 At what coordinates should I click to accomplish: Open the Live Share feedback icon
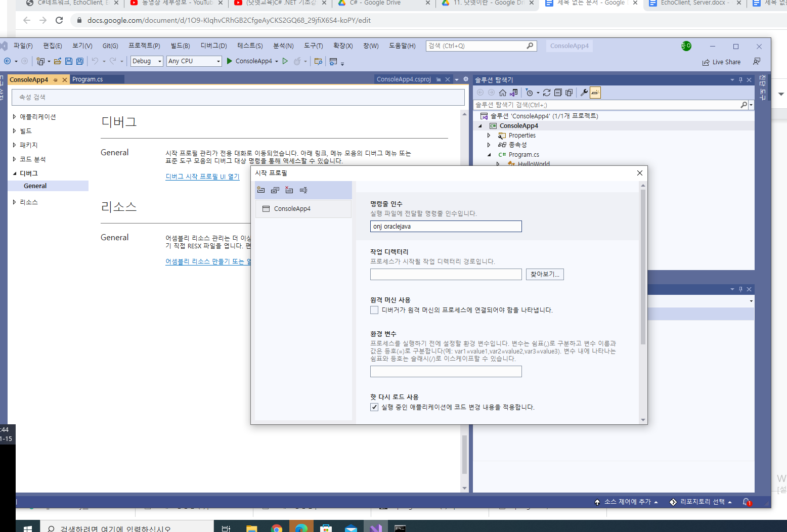pos(757,61)
